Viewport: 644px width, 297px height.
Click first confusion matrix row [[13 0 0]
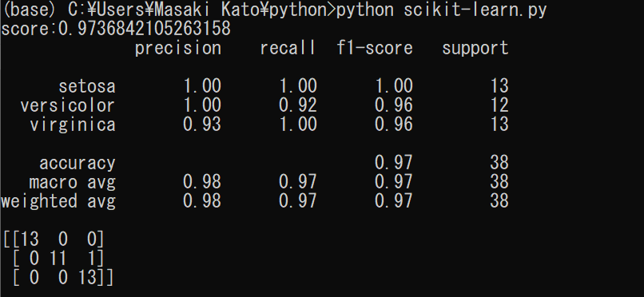click(54, 240)
